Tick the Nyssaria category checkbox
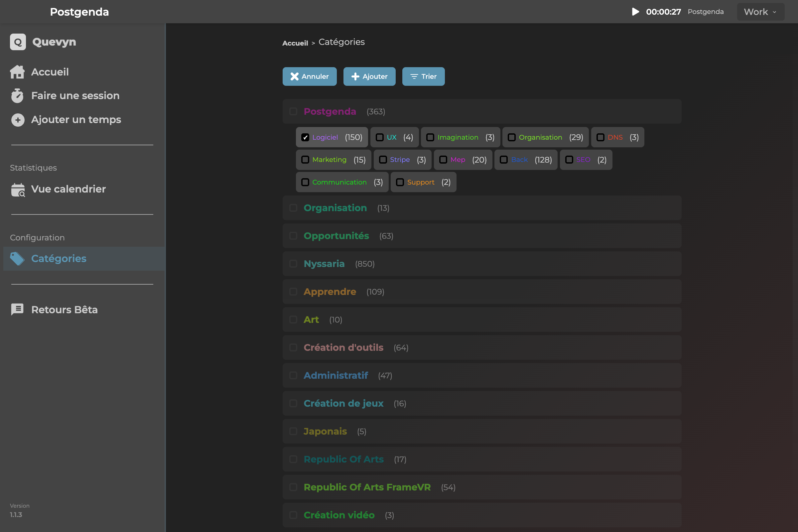Image resolution: width=798 pixels, height=532 pixels. pyautogui.click(x=293, y=264)
